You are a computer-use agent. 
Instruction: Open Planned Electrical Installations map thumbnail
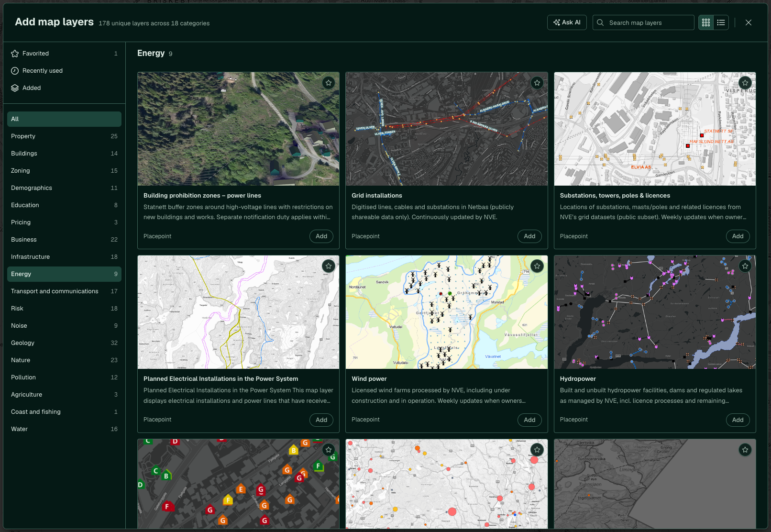coord(238,312)
